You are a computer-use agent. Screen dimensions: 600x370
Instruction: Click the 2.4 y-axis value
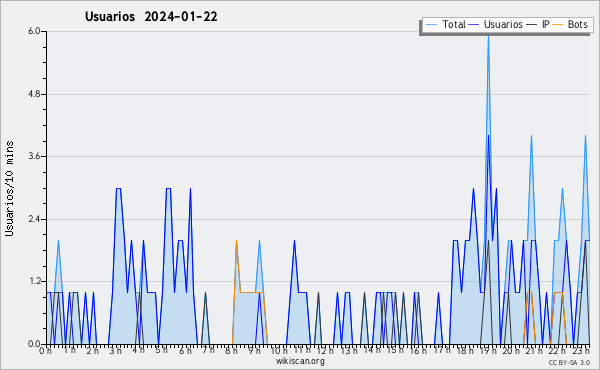click(34, 219)
